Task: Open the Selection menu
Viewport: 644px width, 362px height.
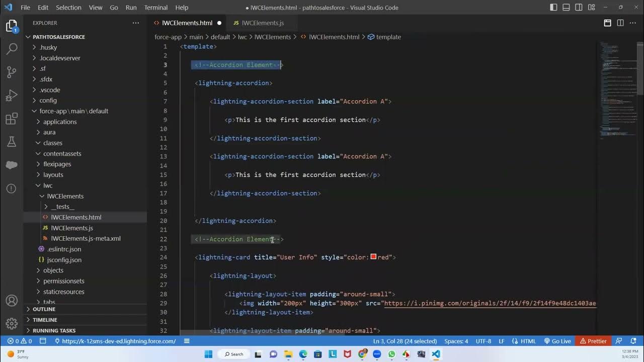Action: (x=68, y=8)
